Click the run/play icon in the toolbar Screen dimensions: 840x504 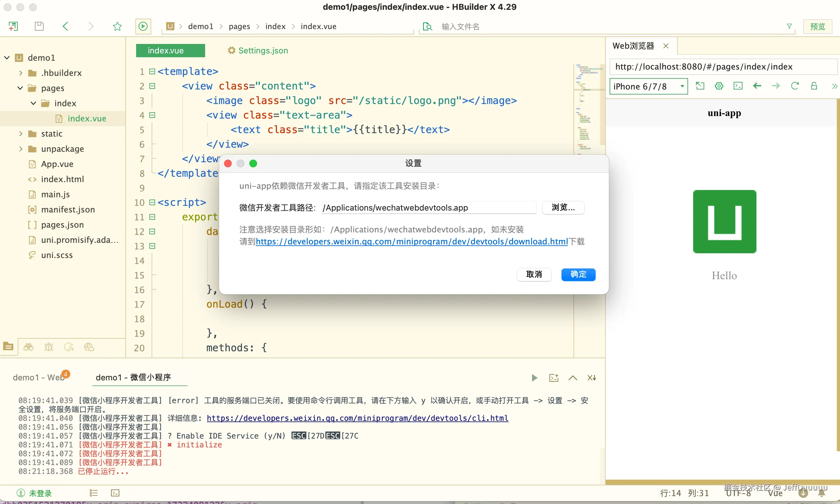(143, 26)
